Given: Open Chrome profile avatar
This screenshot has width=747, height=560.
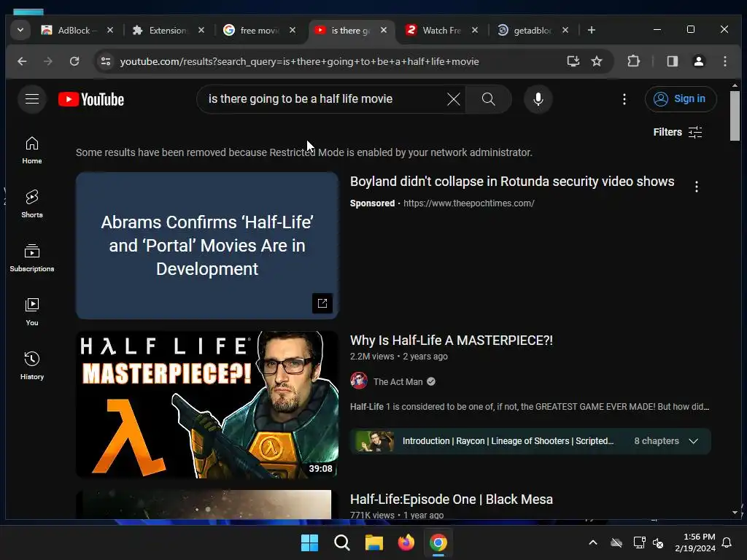Looking at the screenshot, I should pos(698,61).
